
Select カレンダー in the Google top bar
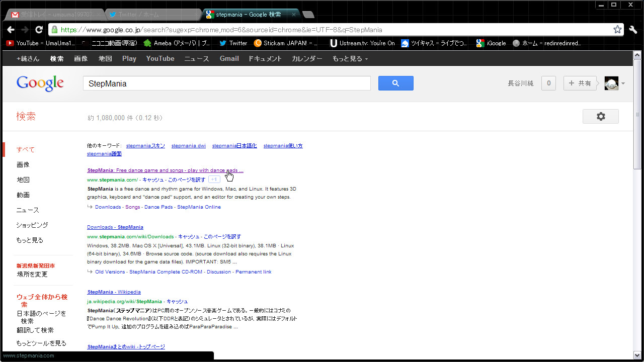307,59
